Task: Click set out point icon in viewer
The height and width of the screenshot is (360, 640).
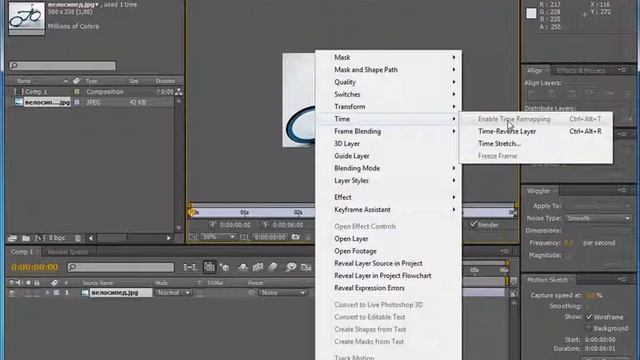Action: (x=265, y=224)
